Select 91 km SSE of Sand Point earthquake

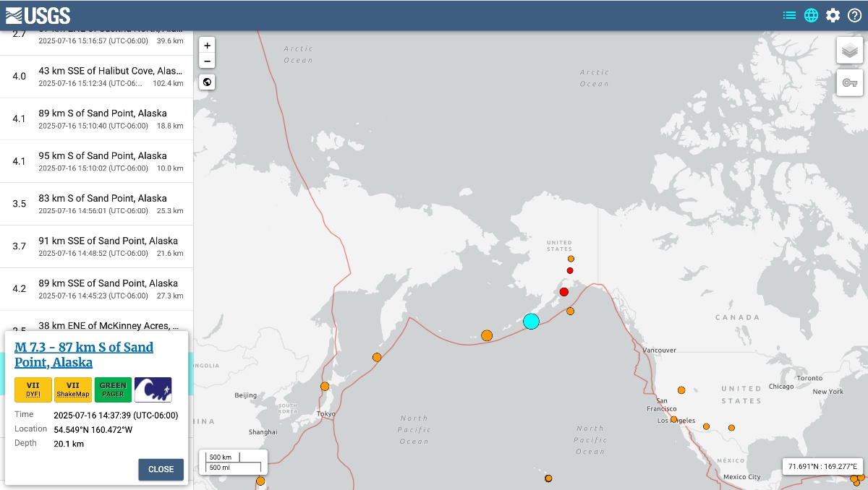96,246
